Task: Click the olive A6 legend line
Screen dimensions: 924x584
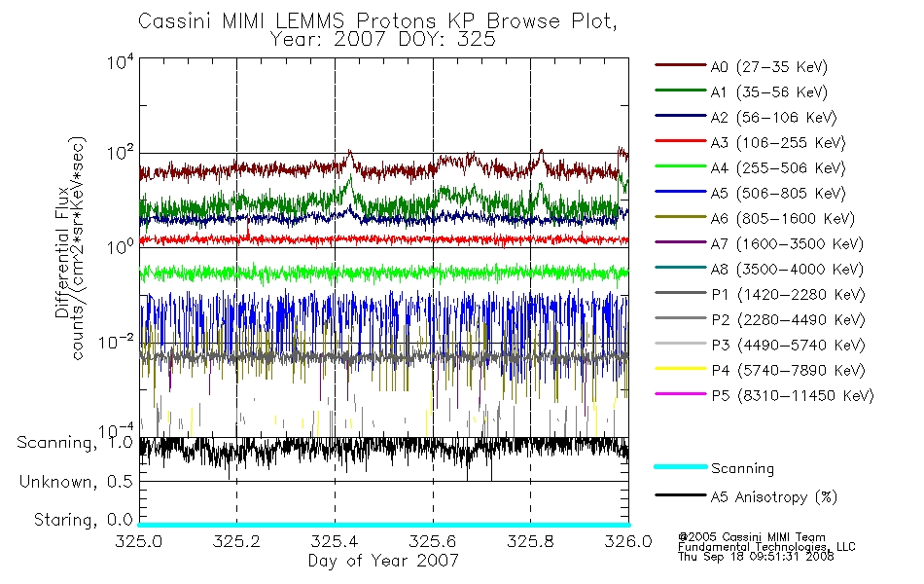Action: pyautogui.click(x=681, y=216)
